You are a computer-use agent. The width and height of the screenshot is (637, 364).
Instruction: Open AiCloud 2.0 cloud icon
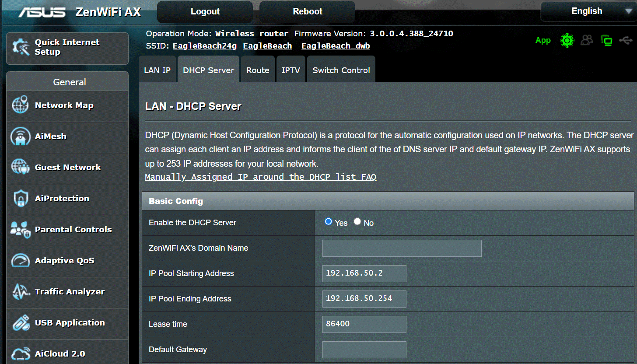click(21, 354)
